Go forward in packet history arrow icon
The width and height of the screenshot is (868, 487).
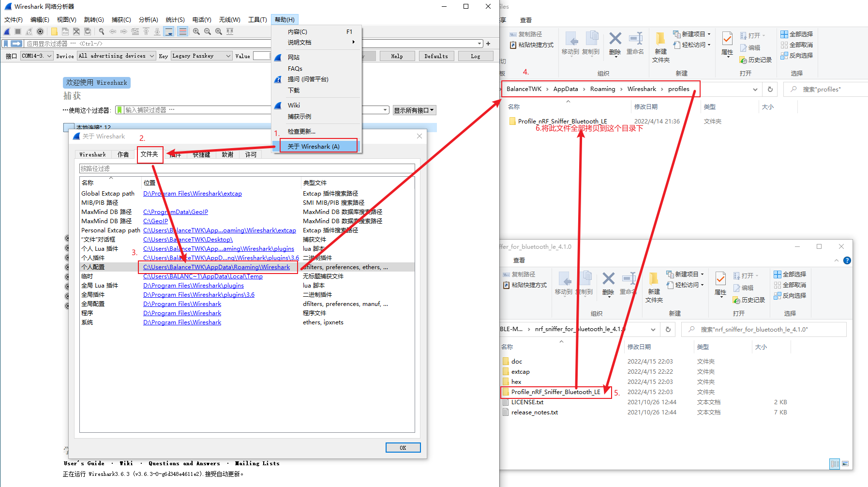[124, 31]
